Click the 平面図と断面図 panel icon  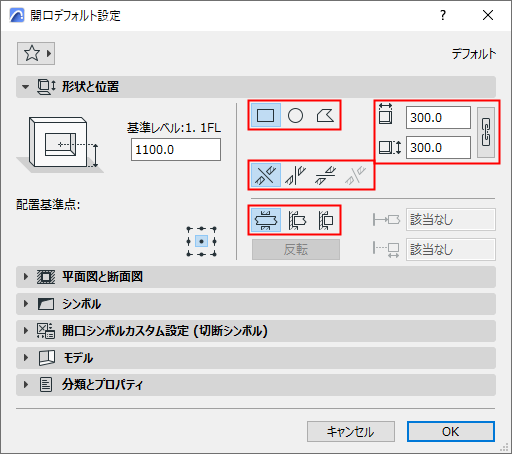tap(46, 277)
